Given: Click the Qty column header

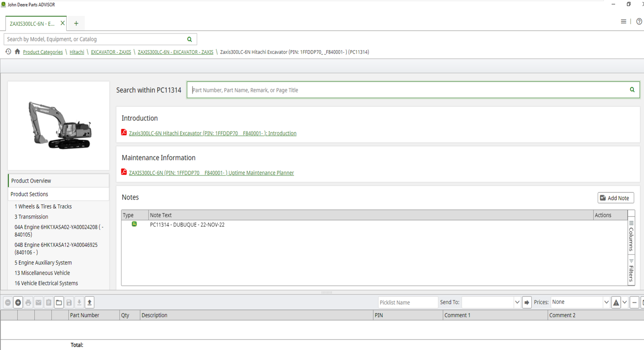Looking at the screenshot, I should pyautogui.click(x=130, y=315).
